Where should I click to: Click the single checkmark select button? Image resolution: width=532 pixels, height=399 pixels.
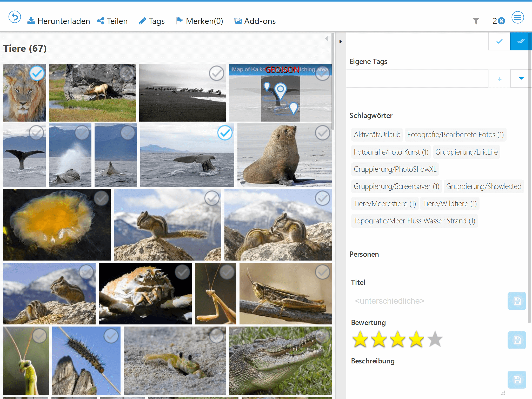(x=499, y=41)
